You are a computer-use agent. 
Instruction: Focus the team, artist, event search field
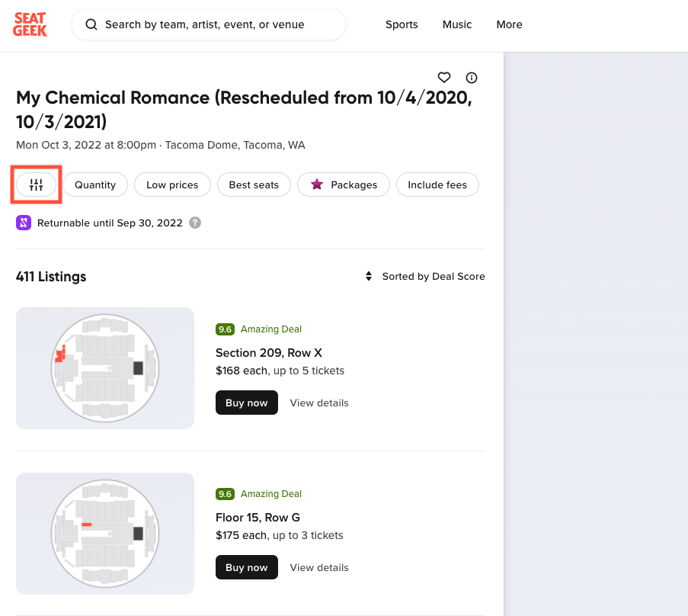click(x=209, y=24)
